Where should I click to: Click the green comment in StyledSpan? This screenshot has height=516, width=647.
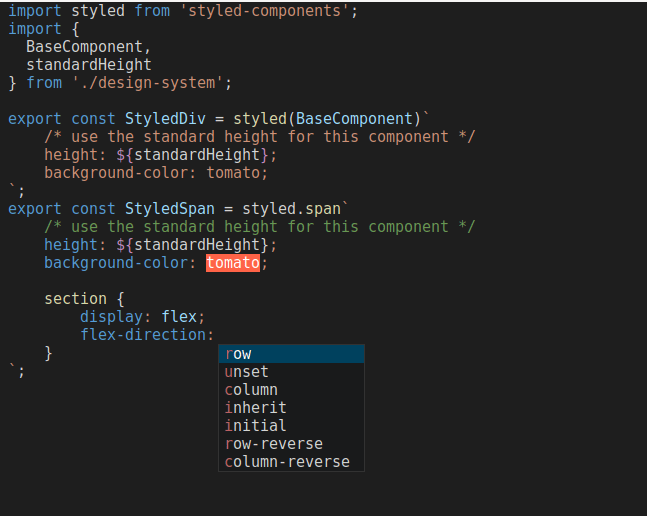[260, 227]
